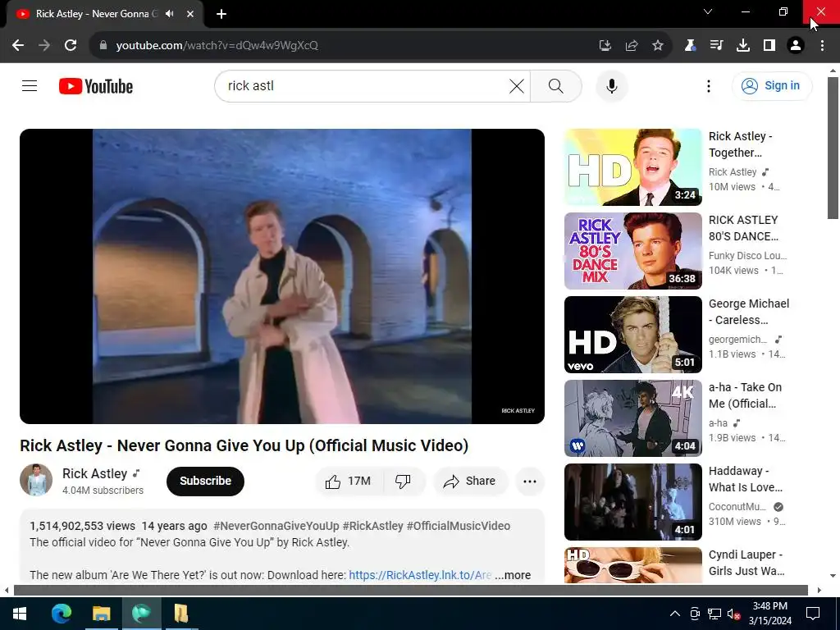Viewport: 840px width, 630px height.
Task: Click the #NeverGonnaGiveYouUp hashtag
Action: (x=276, y=526)
